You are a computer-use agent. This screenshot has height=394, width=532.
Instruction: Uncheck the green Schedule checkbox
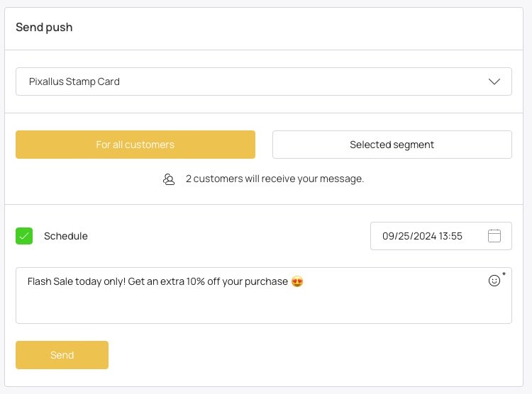click(x=24, y=236)
